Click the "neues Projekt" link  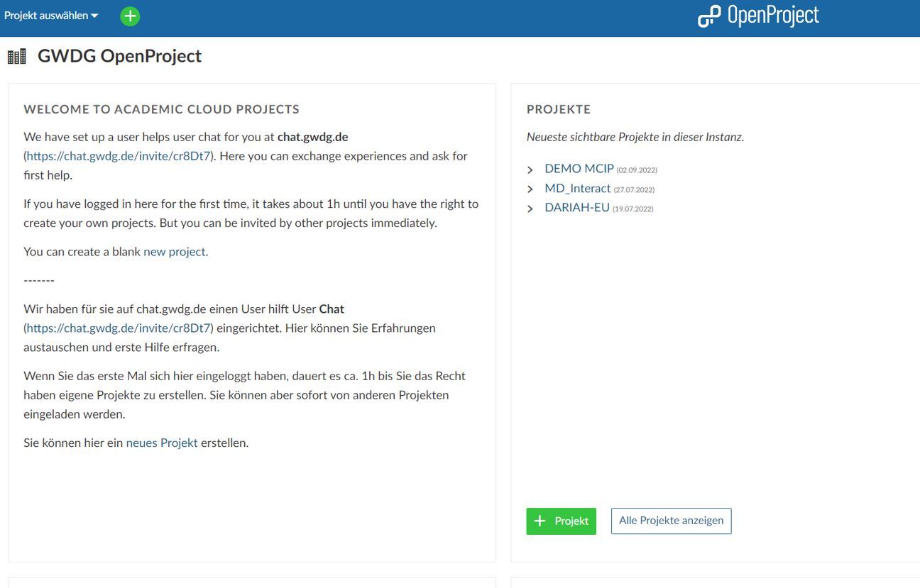click(162, 443)
